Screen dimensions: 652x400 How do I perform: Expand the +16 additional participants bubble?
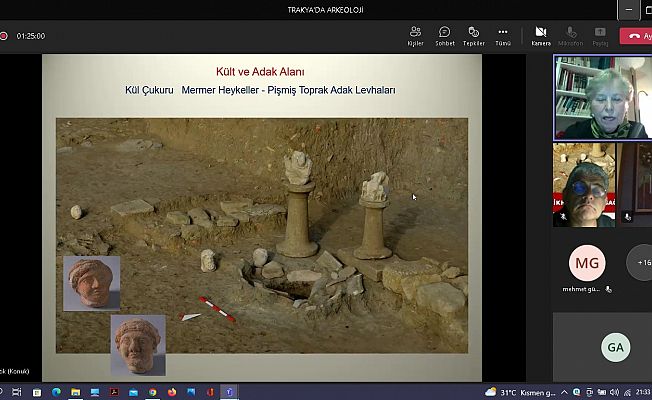[x=641, y=264]
